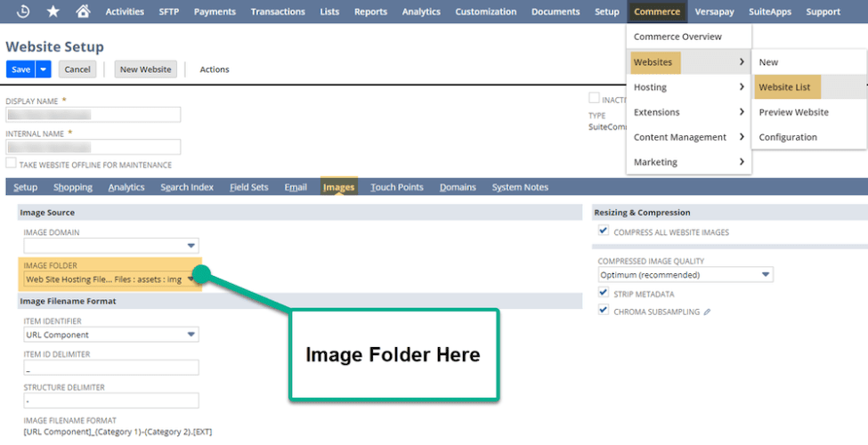Open the Save button dropdown arrow
This screenshot has width=868, height=445.
44,69
